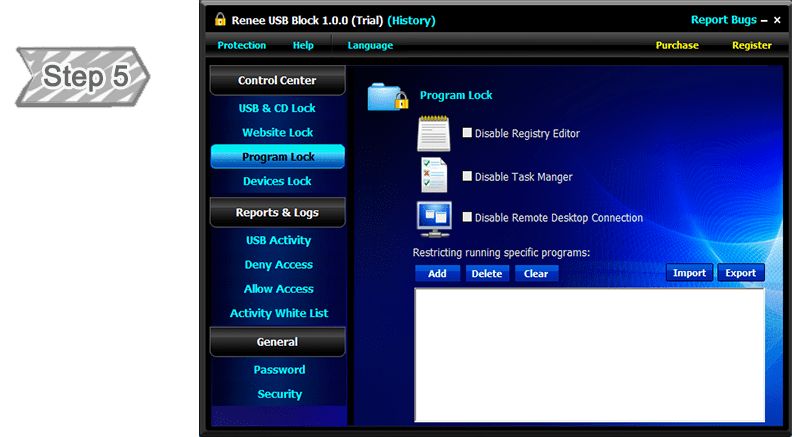Open the Deny Access report
This screenshot has width=805, height=437.
[278, 264]
